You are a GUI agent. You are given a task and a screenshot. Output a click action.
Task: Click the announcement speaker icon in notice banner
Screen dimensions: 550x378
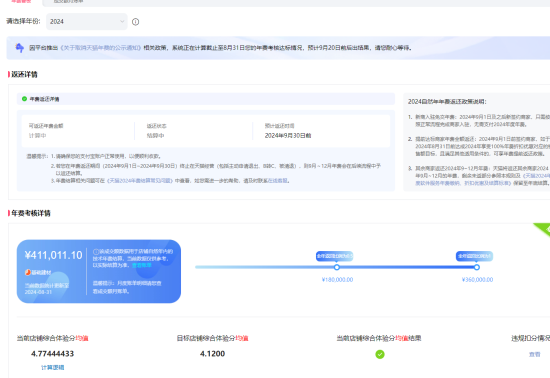[x=20, y=48]
